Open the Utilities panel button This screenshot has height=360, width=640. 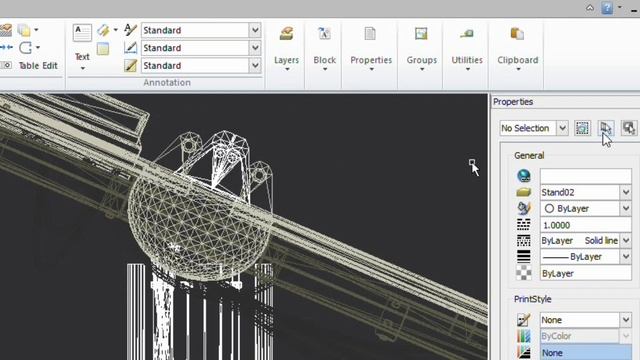click(x=467, y=49)
